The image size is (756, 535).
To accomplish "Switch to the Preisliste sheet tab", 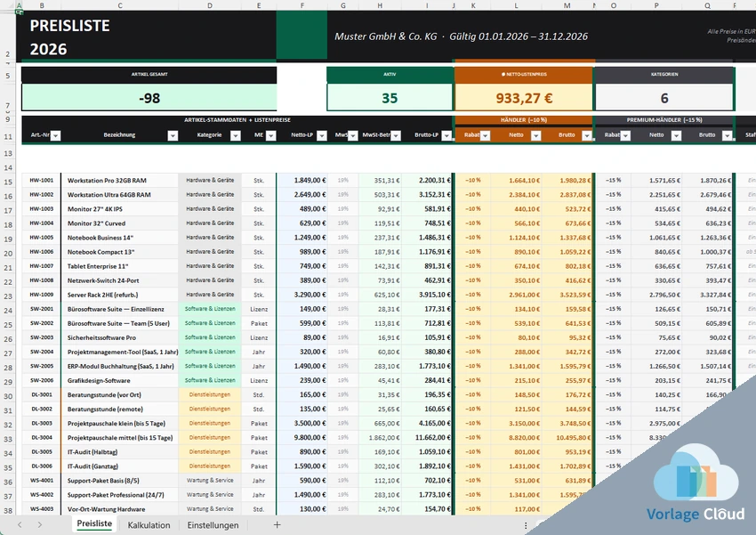I will pyautogui.click(x=94, y=524).
